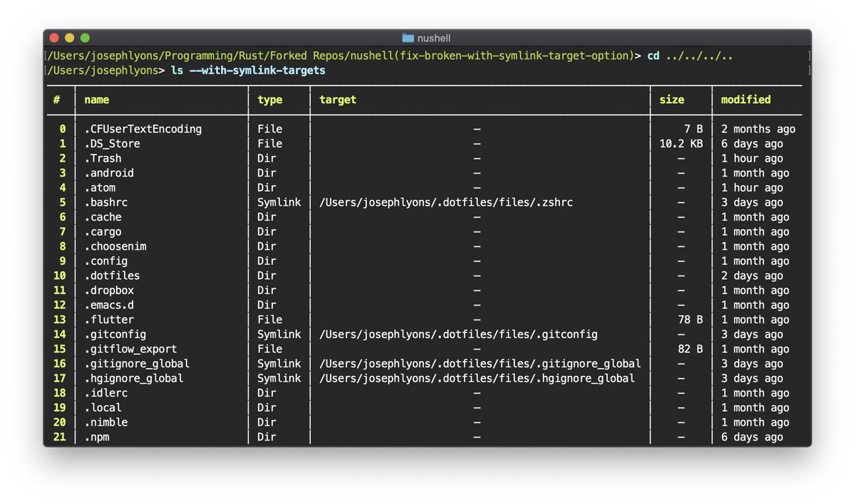Click 'Symlink' type of .bashrc row
855x504 pixels.
point(279,202)
